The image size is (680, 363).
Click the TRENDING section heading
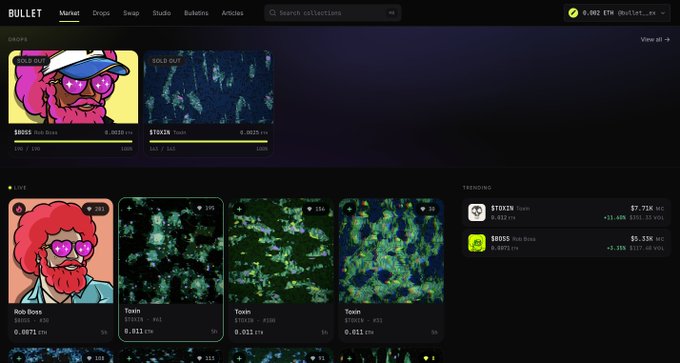pyautogui.click(x=477, y=188)
